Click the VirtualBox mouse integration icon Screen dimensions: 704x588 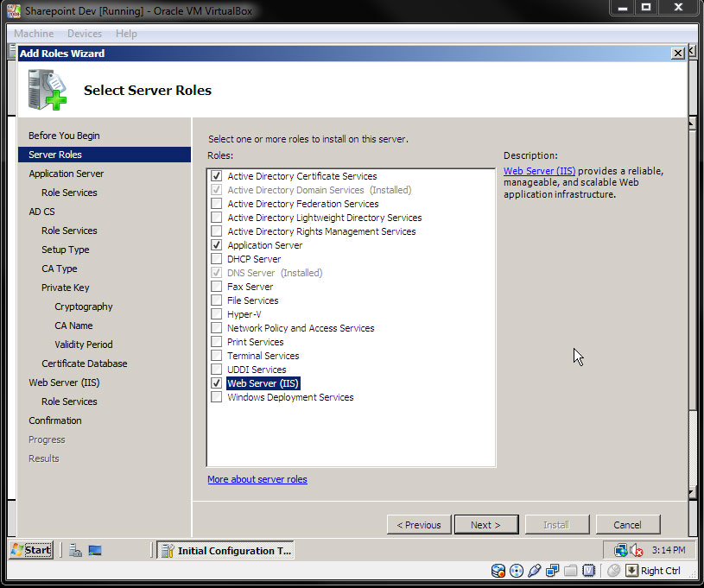click(x=613, y=571)
